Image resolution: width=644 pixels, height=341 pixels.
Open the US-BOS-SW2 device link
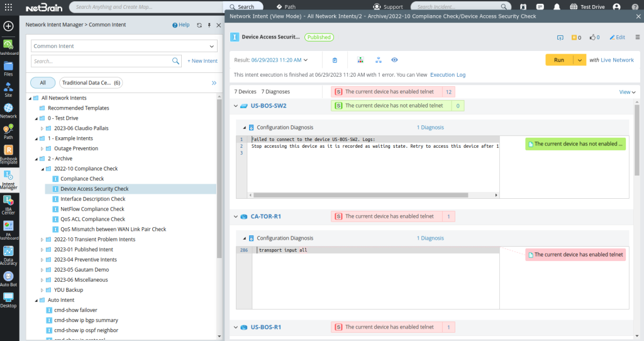pos(269,106)
